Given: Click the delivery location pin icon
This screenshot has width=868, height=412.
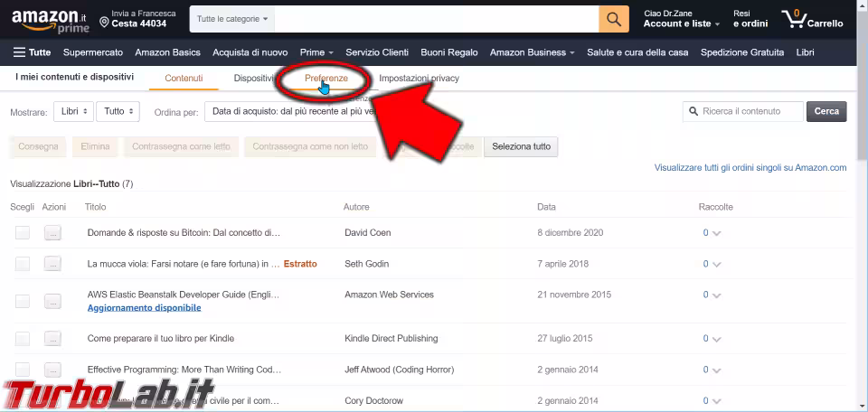Looking at the screenshot, I should point(103,23).
